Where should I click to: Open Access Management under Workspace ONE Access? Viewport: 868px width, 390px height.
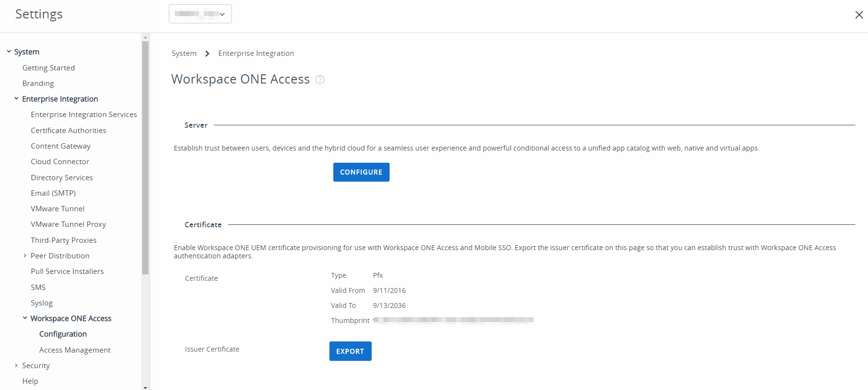(75, 350)
